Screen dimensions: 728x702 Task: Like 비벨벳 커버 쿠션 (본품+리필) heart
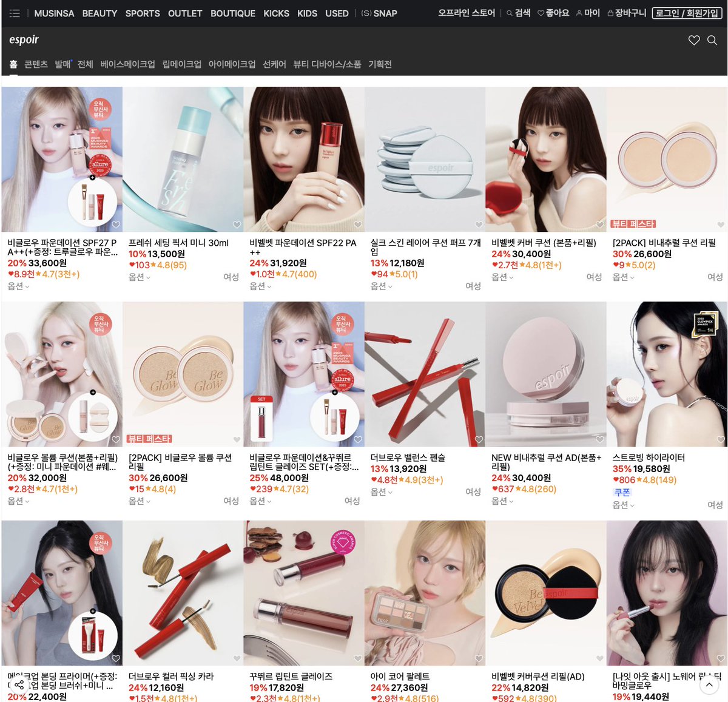click(599, 225)
